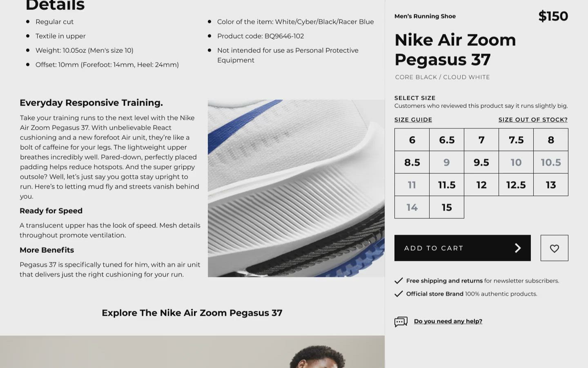Click the Explore The Nike Air Zoom heading
Image resolution: width=588 pixels, height=368 pixels.
click(192, 313)
